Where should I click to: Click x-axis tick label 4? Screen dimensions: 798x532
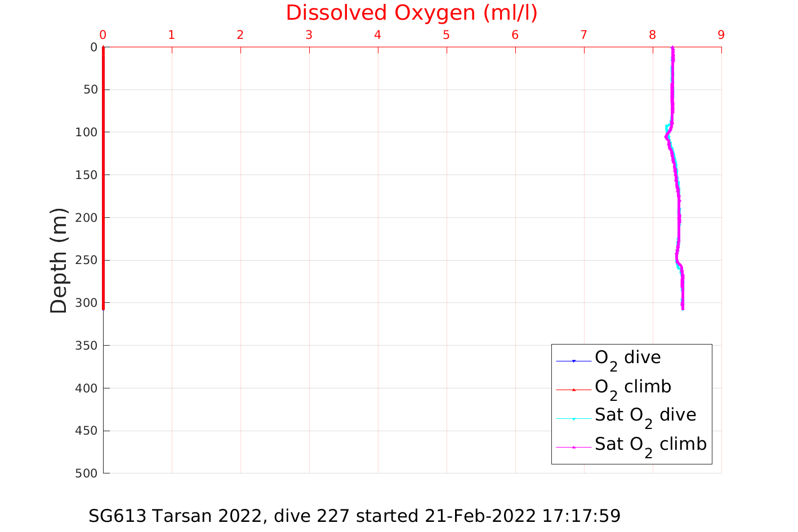[x=378, y=35]
